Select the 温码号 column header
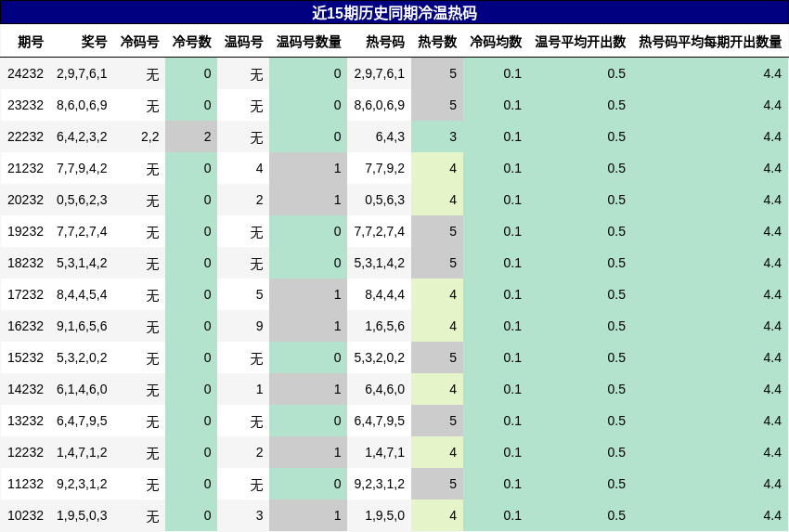This screenshot has height=532, width=789. 243,42
